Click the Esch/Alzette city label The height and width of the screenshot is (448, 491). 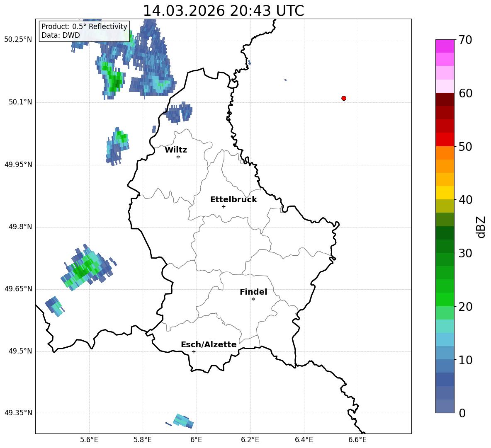[209, 345]
